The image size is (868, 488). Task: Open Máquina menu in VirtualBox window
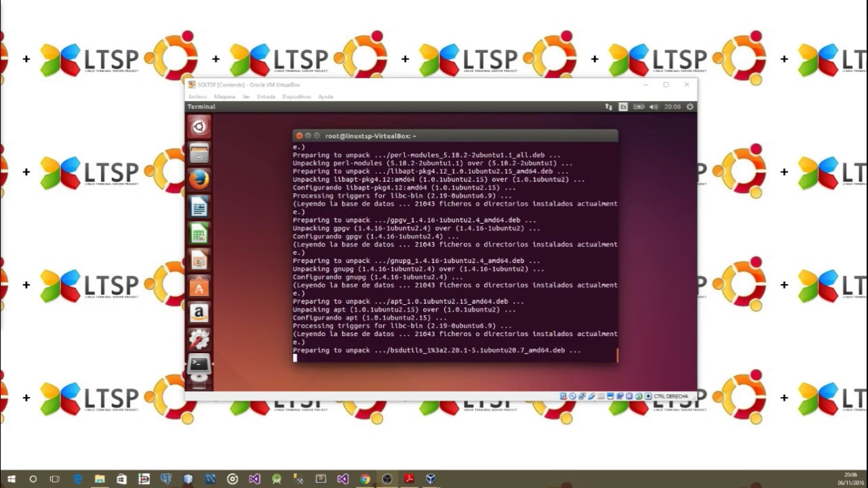coord(224,96)
